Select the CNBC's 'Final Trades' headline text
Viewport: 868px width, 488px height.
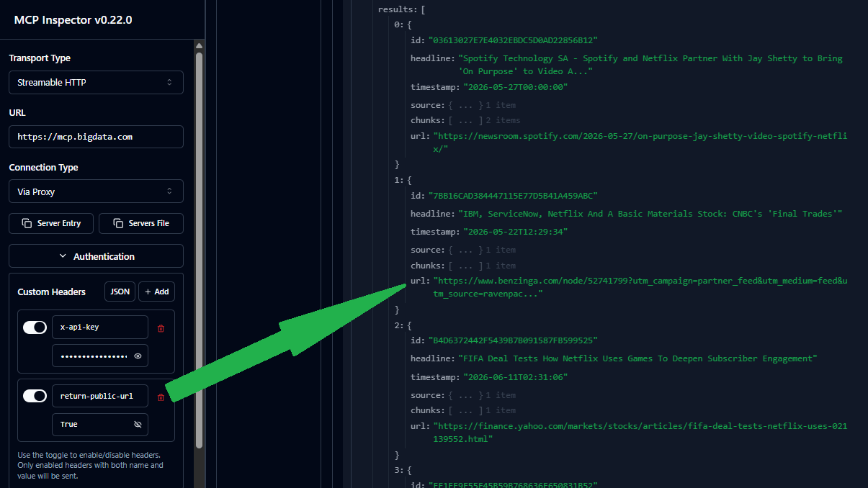[x=650, y=214]
